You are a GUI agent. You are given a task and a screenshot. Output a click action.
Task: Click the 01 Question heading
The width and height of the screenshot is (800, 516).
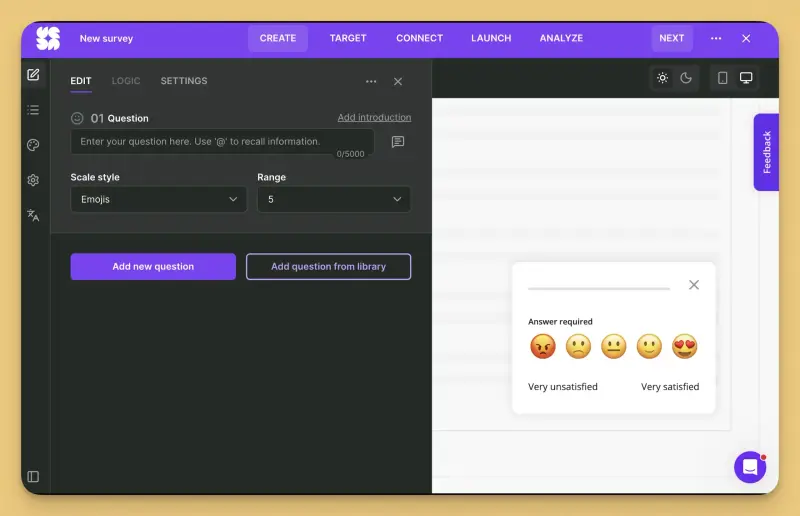click(119, 118)
